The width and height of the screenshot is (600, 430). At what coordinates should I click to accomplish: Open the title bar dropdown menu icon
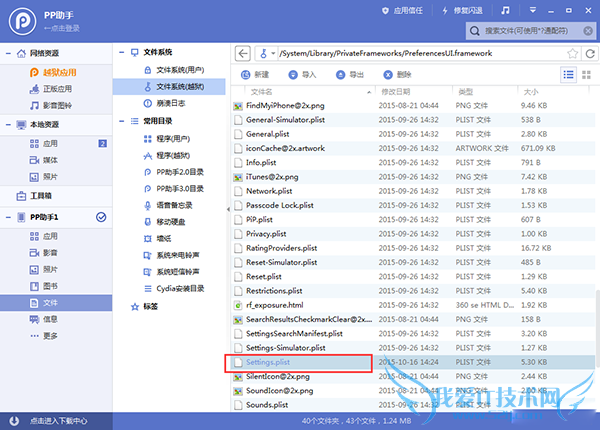point(533,10)
